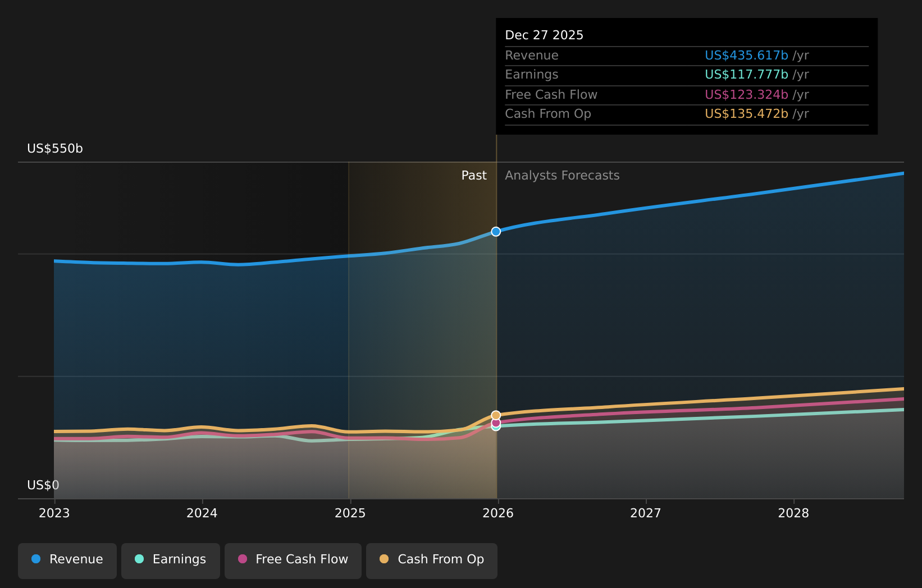Click the Free Cash Flow legend button
Image resolution: width=922 pixels, height=588 pixels.
point(293,559)
